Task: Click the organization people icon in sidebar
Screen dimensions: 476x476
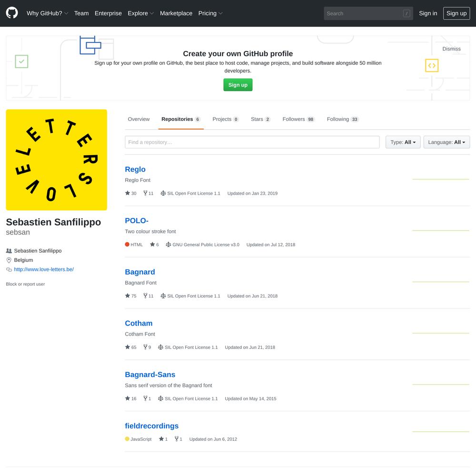Action: point(9,251)
